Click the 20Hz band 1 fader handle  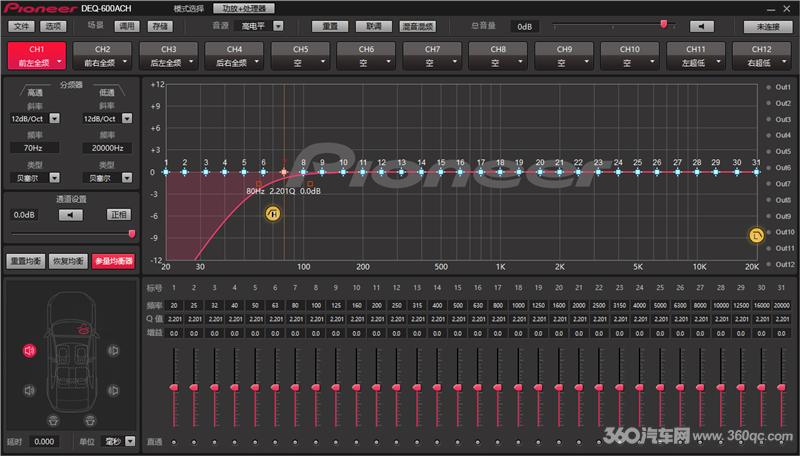point(174,388)
